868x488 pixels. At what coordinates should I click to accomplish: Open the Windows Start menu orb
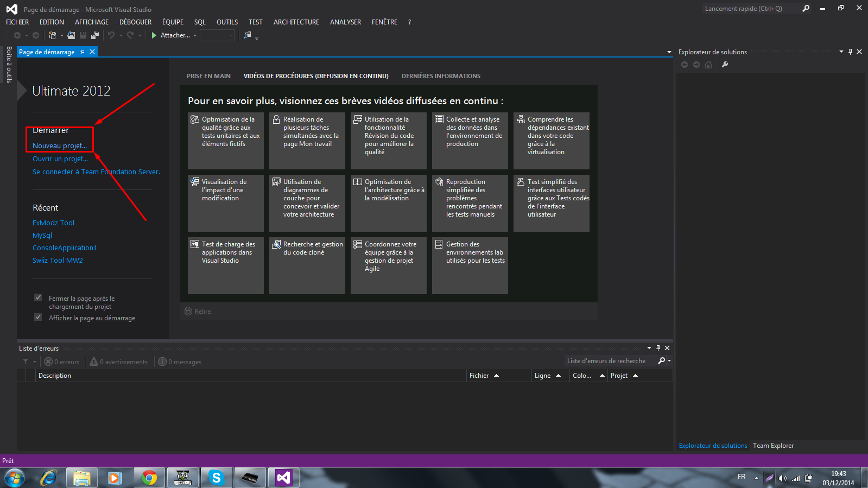[15, 478]
